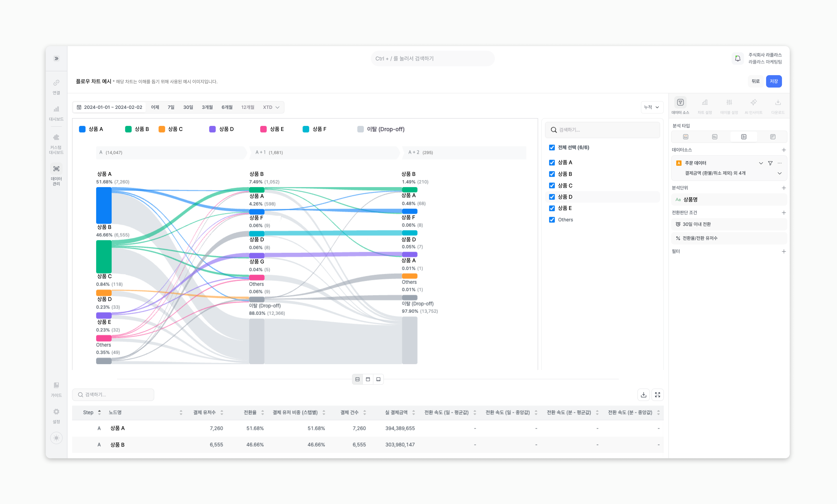Uncheck the Others checkbox
This screenshot has height=504, width=837.
(x=552, y=220)
